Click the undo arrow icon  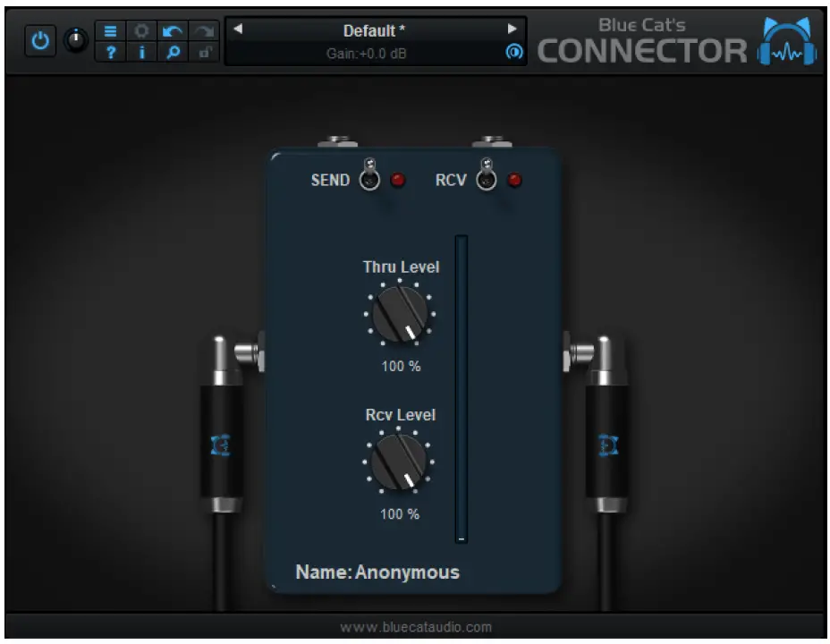(x=171, y=29)
